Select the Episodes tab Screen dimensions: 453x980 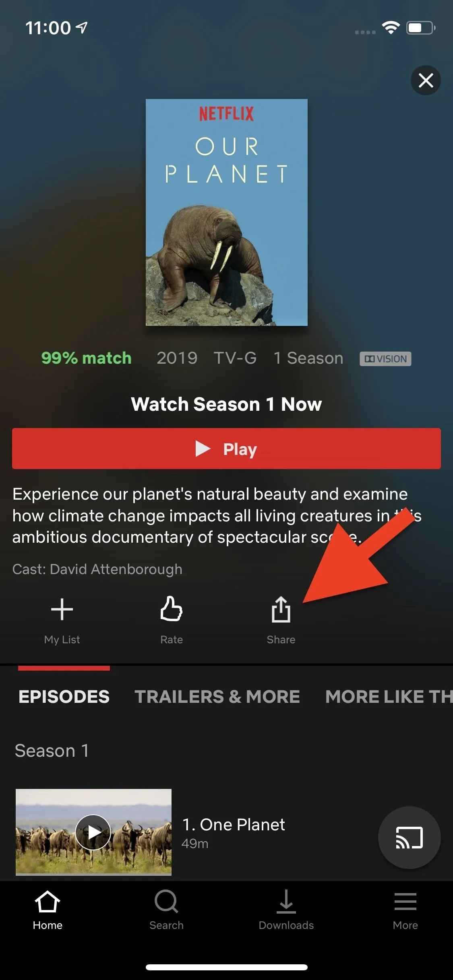pyautogui.click(x=64, y=697)
